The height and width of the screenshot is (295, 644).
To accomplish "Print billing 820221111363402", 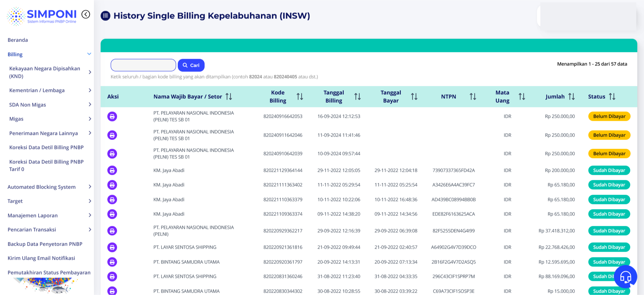I will click(x=112, y=185).
